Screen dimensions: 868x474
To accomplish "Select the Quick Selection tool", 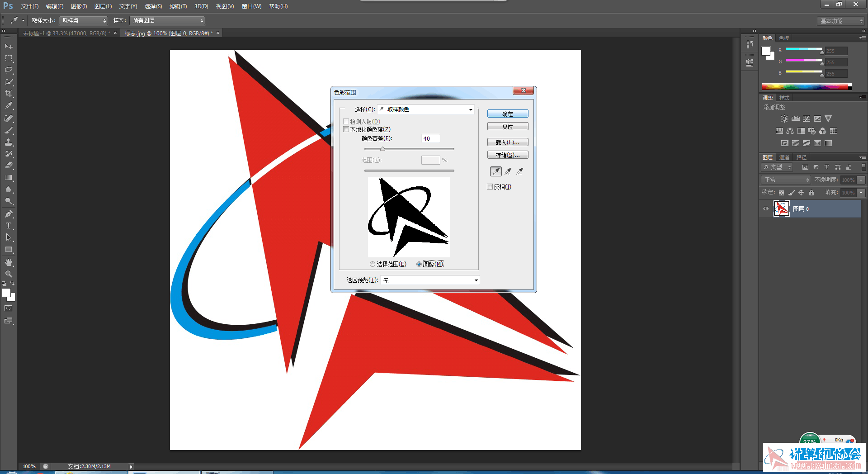I will (8, 82).
